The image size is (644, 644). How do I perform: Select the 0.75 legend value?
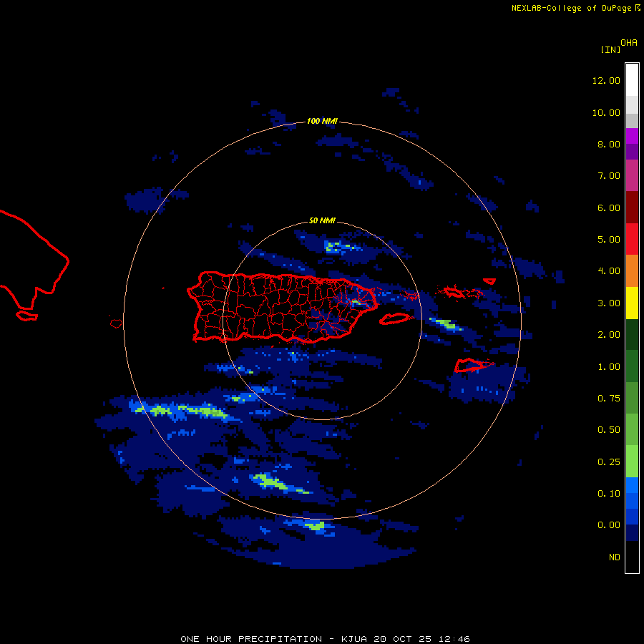click(609, 399)
